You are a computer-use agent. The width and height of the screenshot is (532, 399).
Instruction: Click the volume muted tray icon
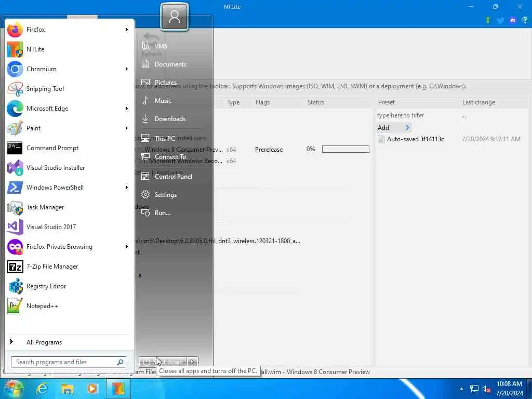click(486, 389)
